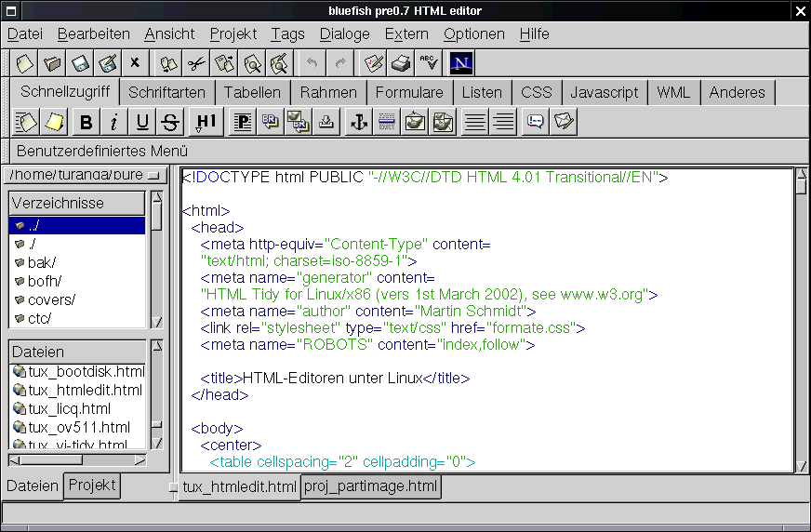811x532 pixels.
Task: Click the Save As floppy-with-pencil icon
Action: 108,63
